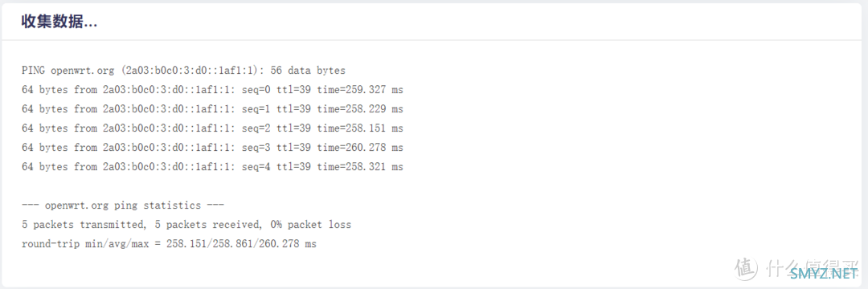Click the 值 watermark logo icon
Viewport: 868px width, 289px height.
[x=746, y=267]
